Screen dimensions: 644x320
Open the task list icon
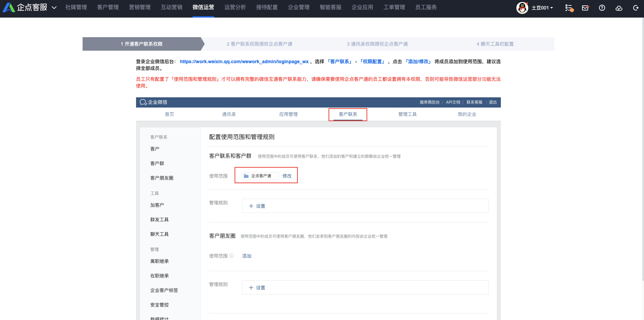(569, 8)
